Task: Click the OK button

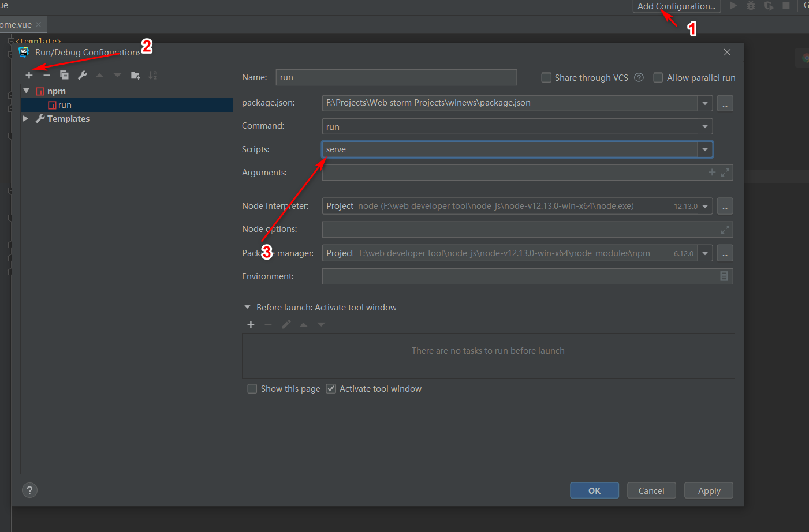Action: pyautogui.click(x=594, y=490)
